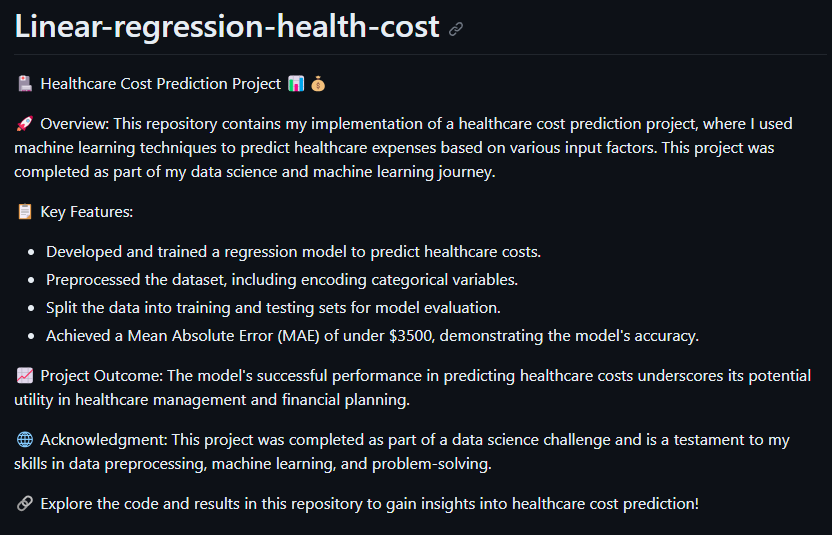832x535 pixels.
Task: Click the Overview label text
Action: click(x=76, y=124)
